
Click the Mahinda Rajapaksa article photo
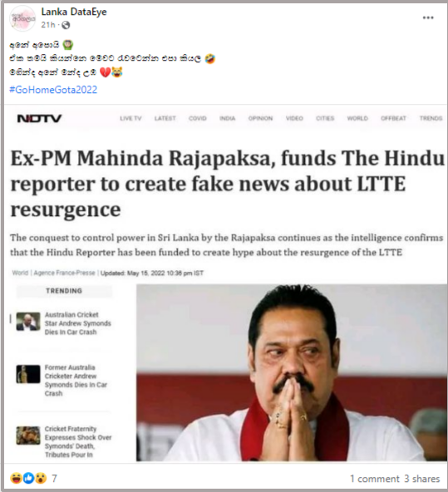pos(292,372)
